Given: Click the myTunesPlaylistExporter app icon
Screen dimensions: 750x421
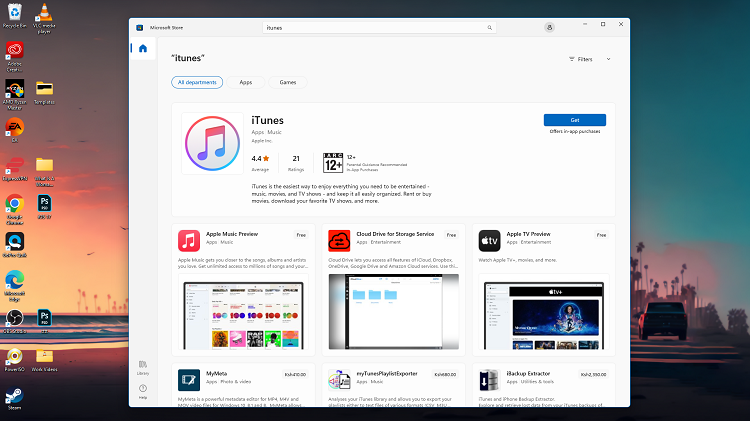Looking at the screenshot, I should 339,380.
